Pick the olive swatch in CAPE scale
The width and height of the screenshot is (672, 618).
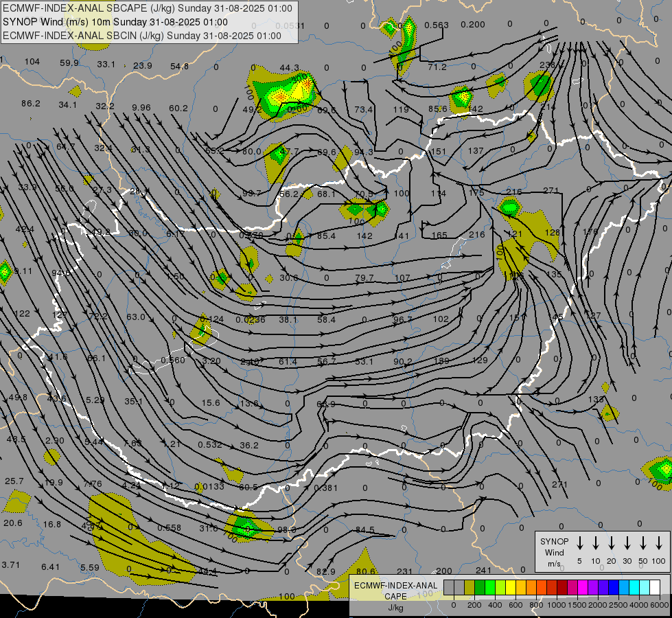[470, 588]
